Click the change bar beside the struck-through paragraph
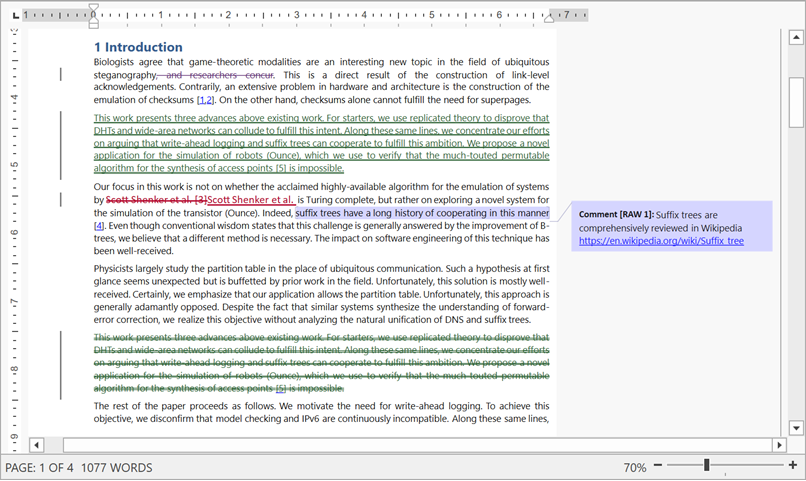Image resolution: width=806 pixels, height=481 pixels. pos(61,365)
